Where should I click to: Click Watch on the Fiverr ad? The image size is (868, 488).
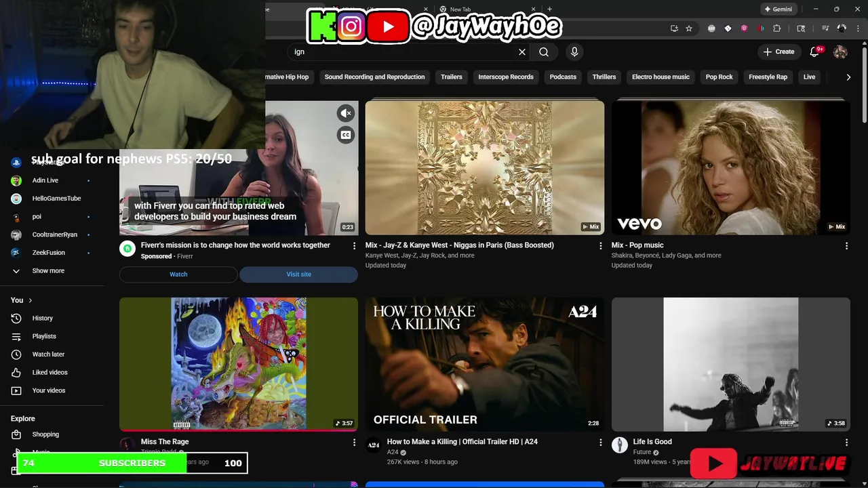(x=178, y=274)
